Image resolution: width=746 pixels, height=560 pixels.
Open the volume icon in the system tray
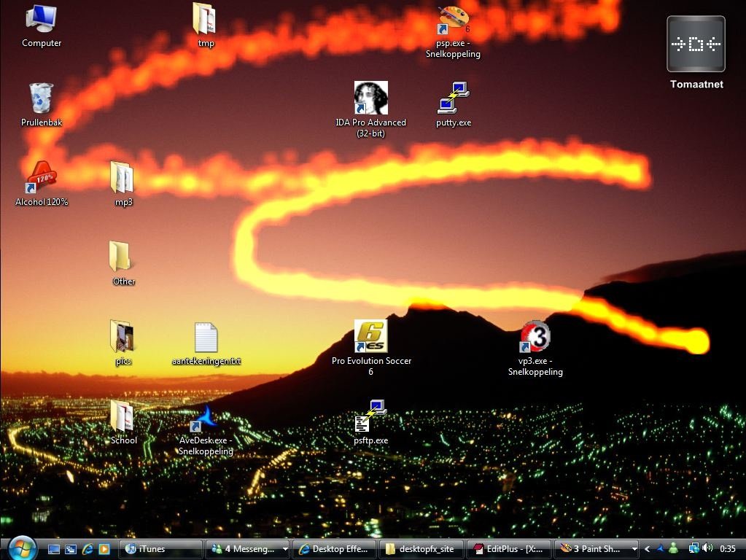click(707, 548)
